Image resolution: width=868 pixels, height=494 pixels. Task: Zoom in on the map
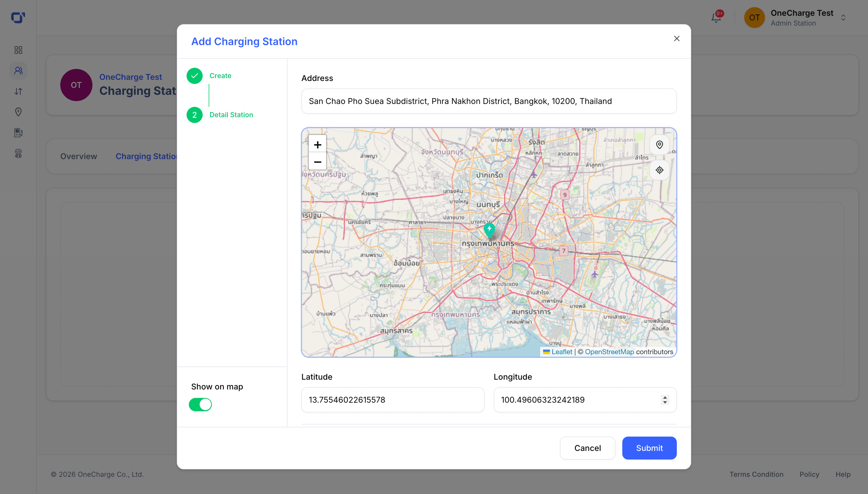(317, 145)
